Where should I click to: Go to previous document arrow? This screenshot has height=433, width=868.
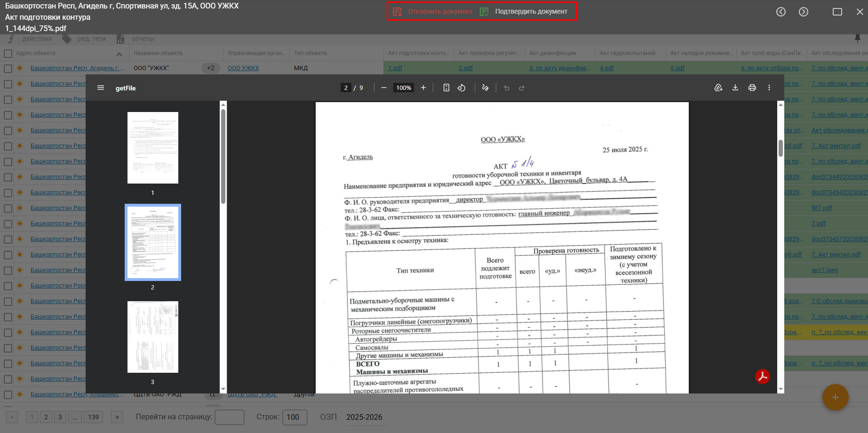780,12
